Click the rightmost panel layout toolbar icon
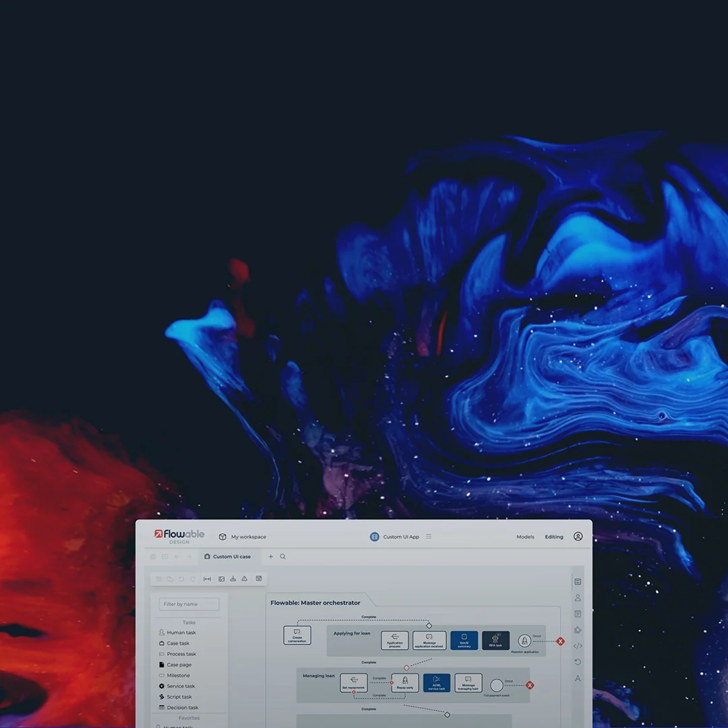728x728 pixels. 259,578
